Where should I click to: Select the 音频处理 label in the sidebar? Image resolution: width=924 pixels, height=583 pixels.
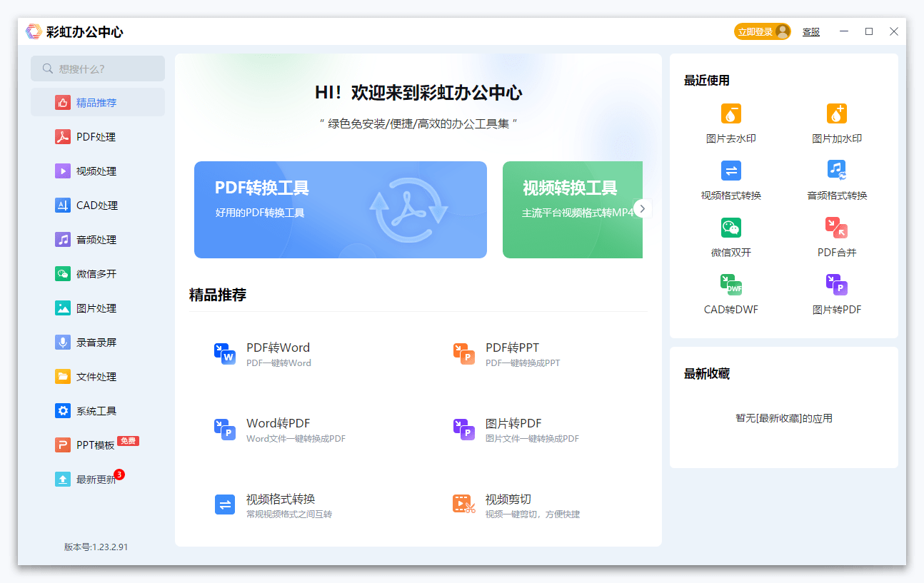pyautogui.click(x=96, y=240)
